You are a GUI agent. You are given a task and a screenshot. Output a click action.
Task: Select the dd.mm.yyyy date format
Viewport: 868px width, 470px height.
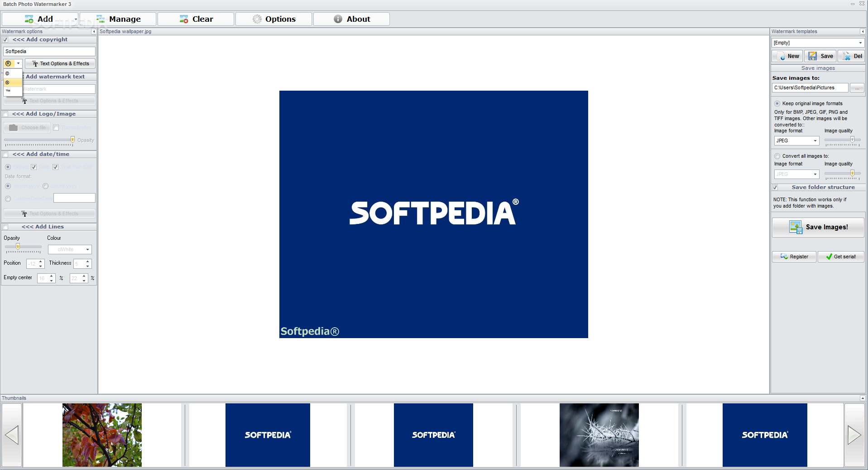(x=8, y=186)
